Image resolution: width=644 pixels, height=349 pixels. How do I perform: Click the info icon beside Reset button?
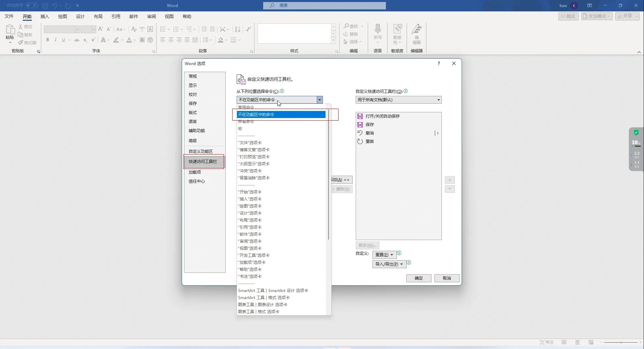[399, 253]
